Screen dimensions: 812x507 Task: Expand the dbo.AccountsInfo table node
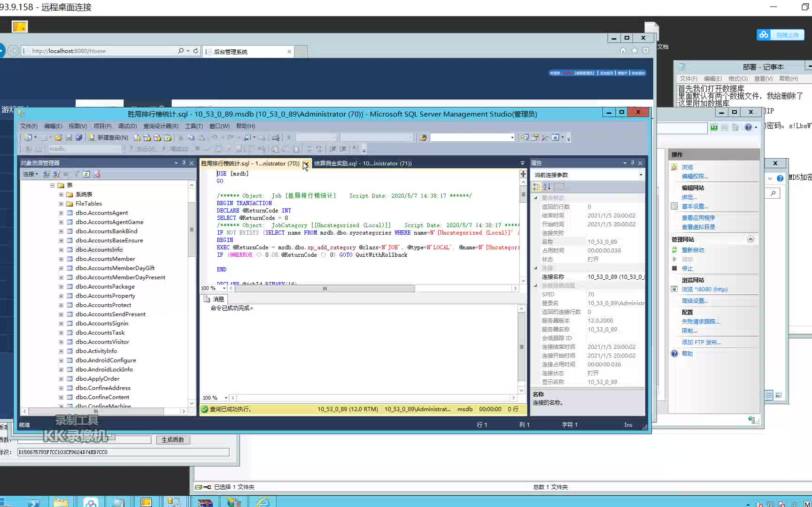61,250
